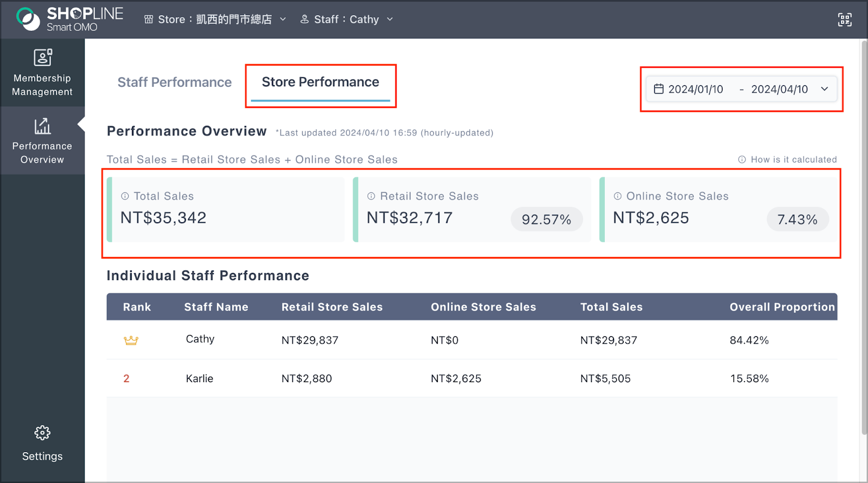Screen dimensions: 868x483
Task: Click the info icon beside Total Sales
Action: click(125, 196)
